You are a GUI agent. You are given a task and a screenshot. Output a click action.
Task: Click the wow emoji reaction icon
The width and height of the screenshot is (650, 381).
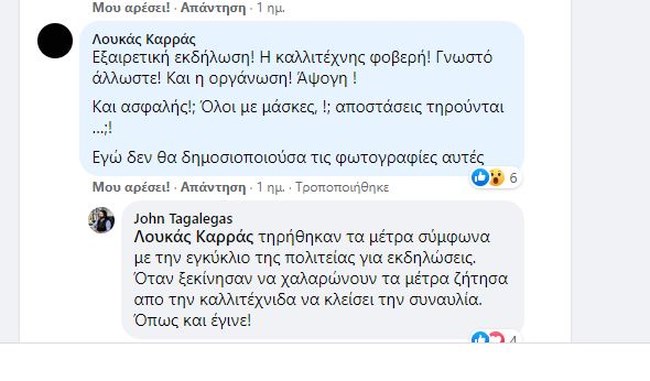496,178
